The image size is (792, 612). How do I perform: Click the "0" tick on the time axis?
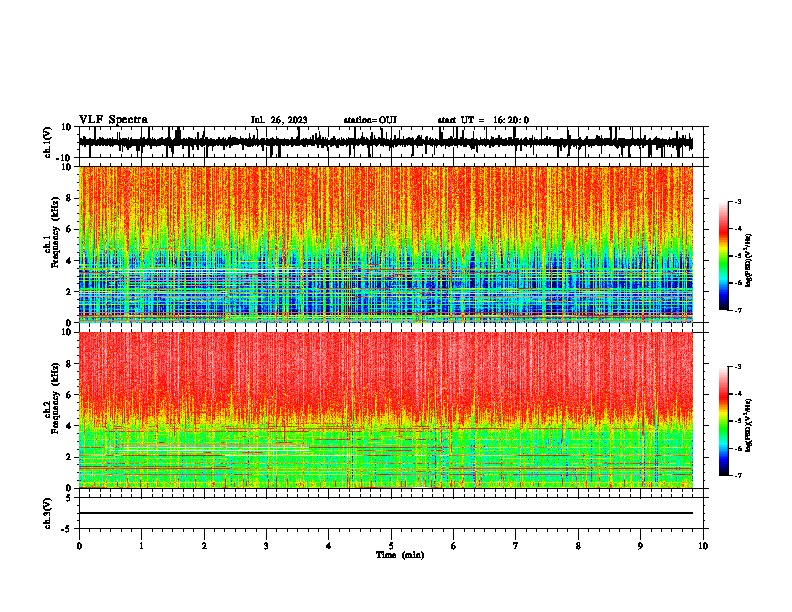pyautogui.click(x=79, y=546)
